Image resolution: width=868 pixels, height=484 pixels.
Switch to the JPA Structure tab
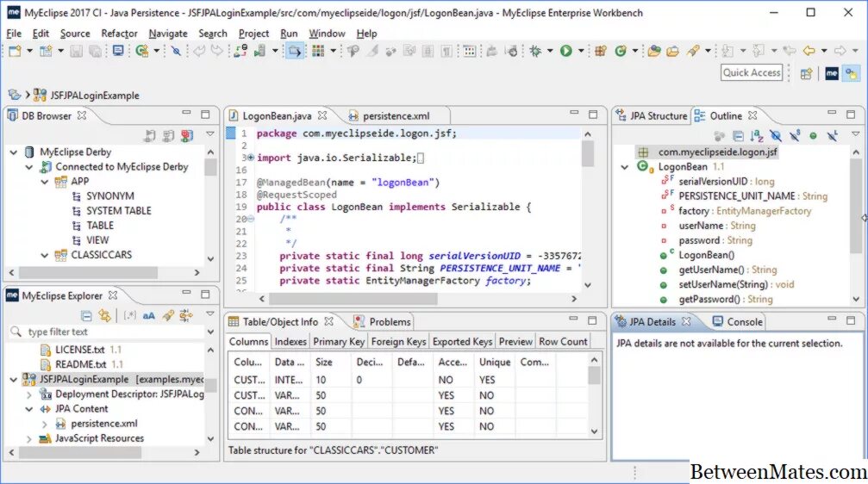pos(653,116)
